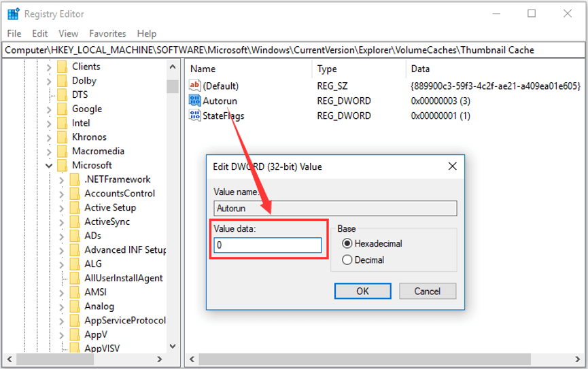The image size is (588, 369).
Task: Click the Registry Editor title bar icon
Action: (13, 14)
